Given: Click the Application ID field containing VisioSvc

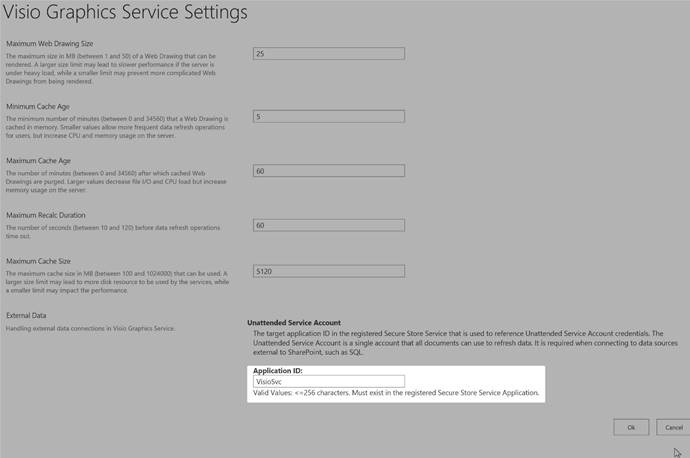Looking at the screenshot, I should [329, 381].
